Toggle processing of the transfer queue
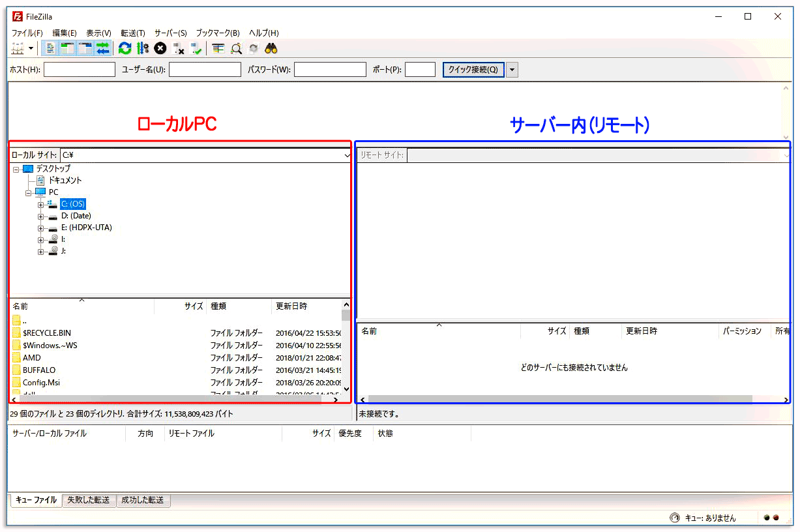This screenshot has width=800, height=532. pos(141,48)
